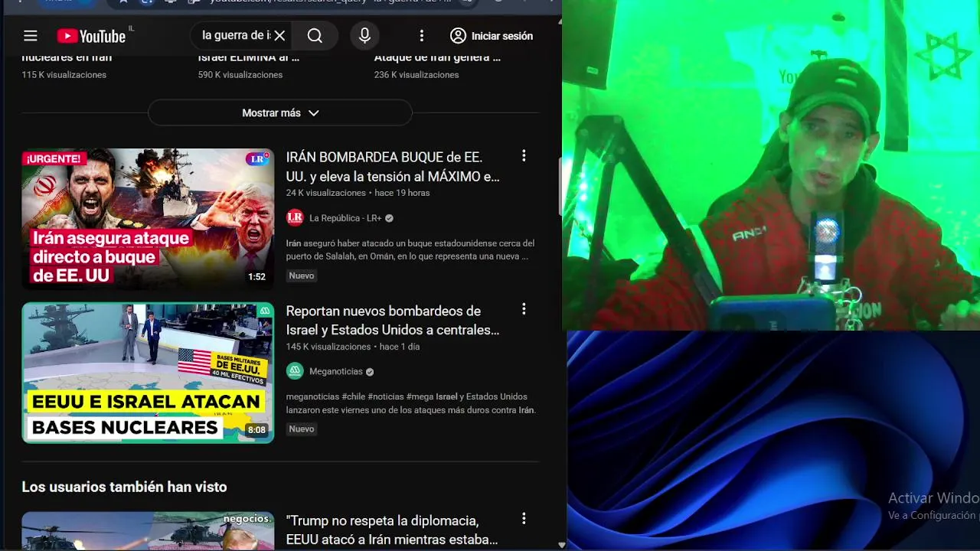Click description 'Irán aseguró haber atacado un buque'
Viewport: 980px width, 551px height.
point(410,249)
